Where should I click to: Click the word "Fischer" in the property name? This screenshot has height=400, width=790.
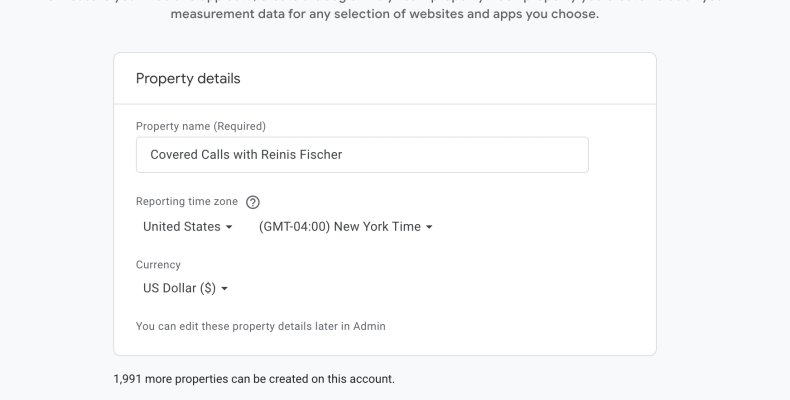332,154
